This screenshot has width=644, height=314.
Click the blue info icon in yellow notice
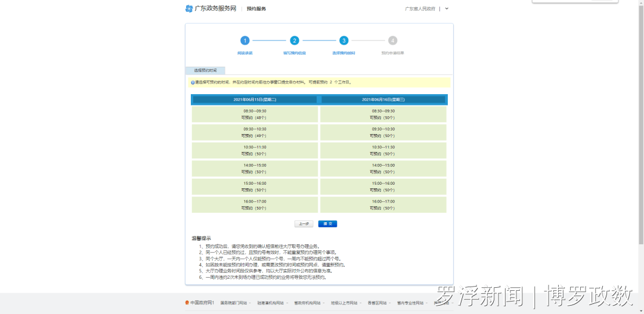pos(193,82)
